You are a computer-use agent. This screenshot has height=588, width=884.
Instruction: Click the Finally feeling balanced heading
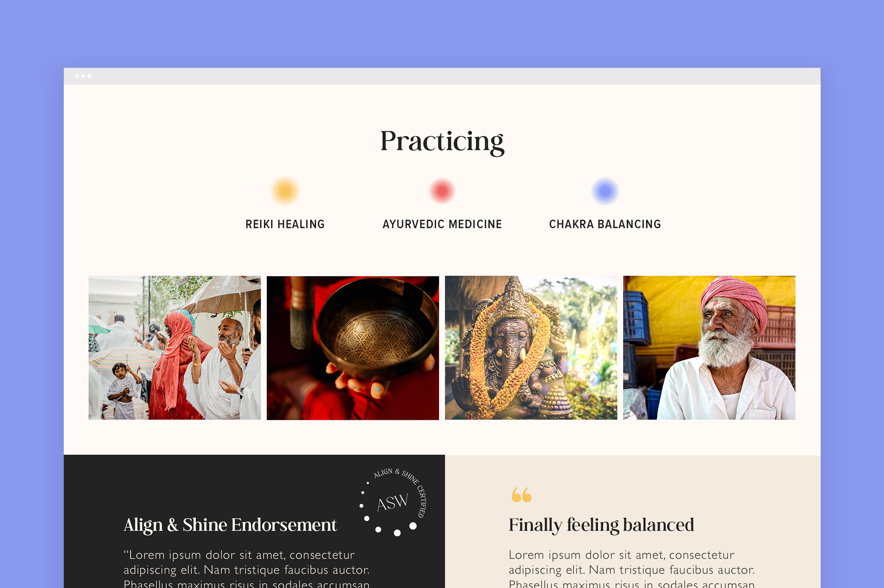(x=601, y=525)
